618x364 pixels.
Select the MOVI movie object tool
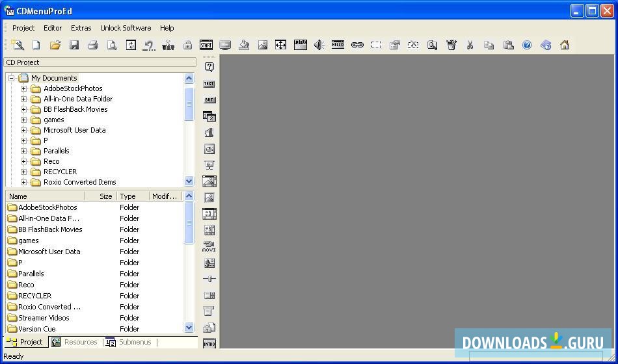point(209,246)
